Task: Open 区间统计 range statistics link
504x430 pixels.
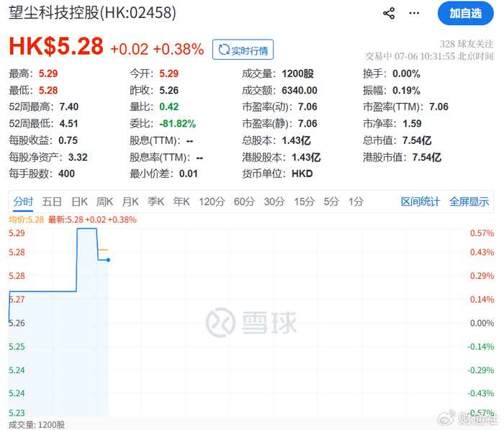Action: click(420, 202)
